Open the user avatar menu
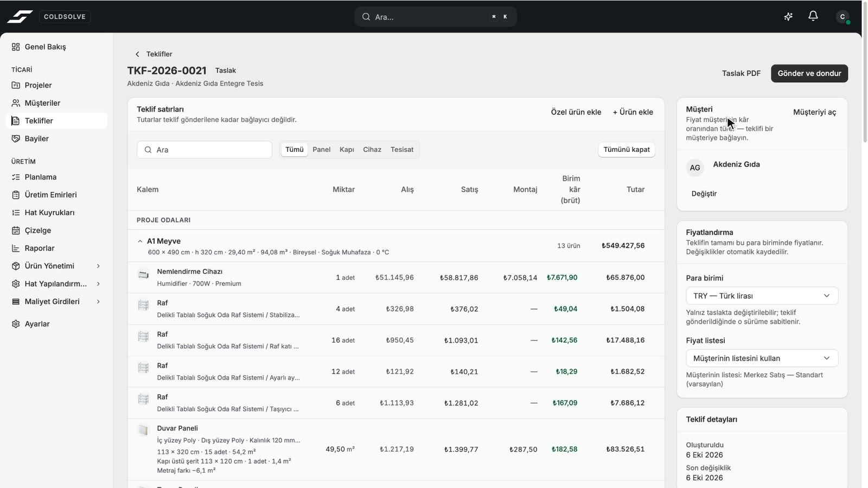Screen dimensions: 868x488 coord(843,17)
